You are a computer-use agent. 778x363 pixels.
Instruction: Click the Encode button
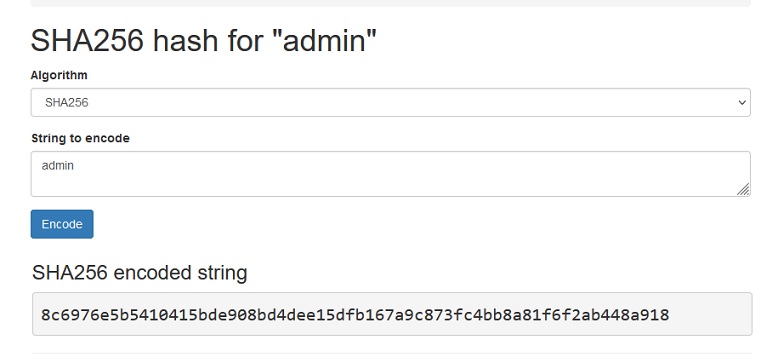(x=62, y=224)
